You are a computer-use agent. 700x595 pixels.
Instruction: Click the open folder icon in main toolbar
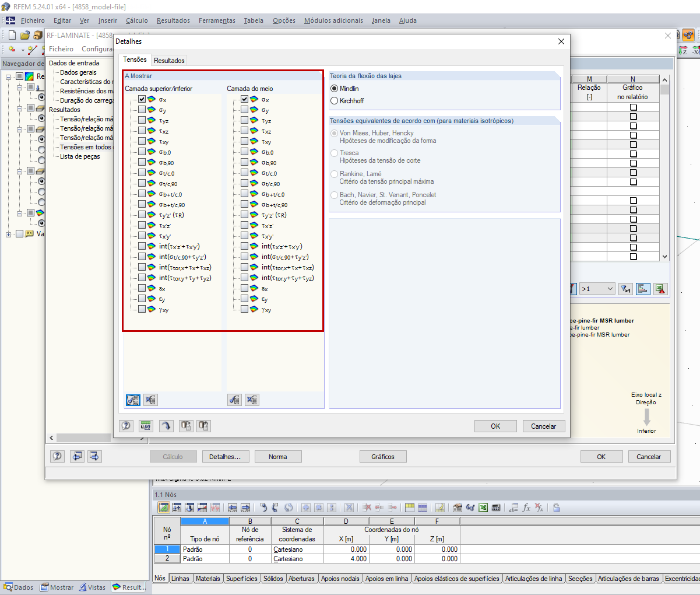click(24, 35)
